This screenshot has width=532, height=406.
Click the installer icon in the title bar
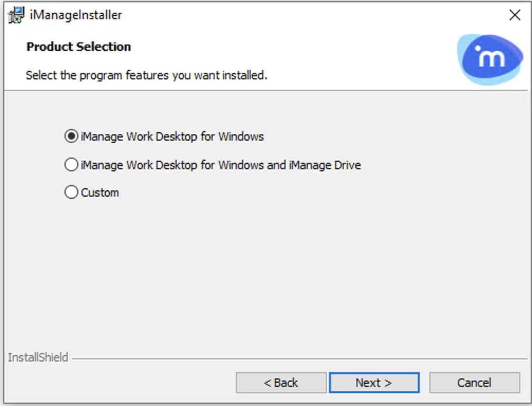coord(16,15)
